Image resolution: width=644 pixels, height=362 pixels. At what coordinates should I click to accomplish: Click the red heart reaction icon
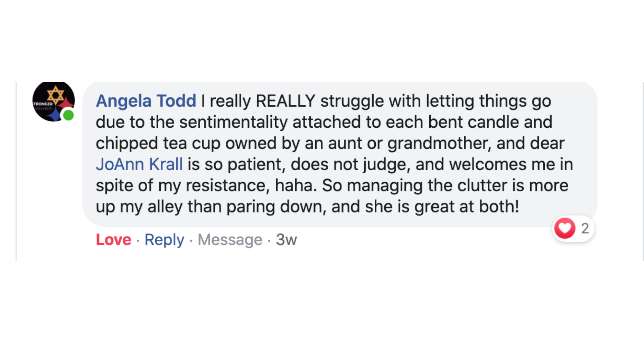tap(565, 228)
